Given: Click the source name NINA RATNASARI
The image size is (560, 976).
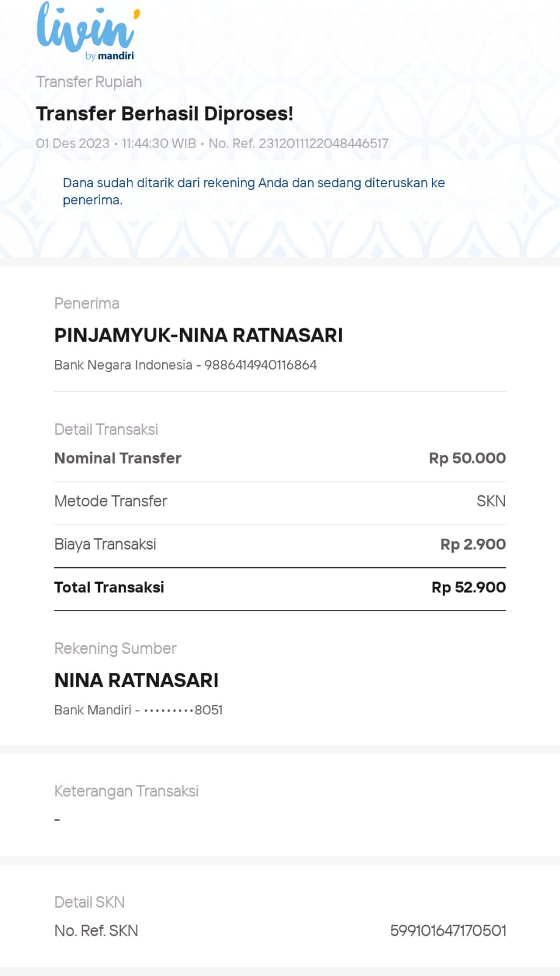Looking at the screenshot, I should point(136,680).
